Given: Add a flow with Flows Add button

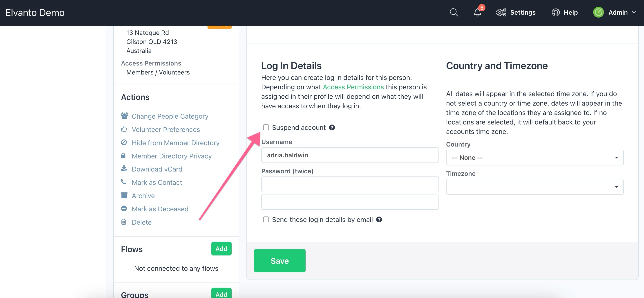Looking at the screenshot, I should coord(221,249).
